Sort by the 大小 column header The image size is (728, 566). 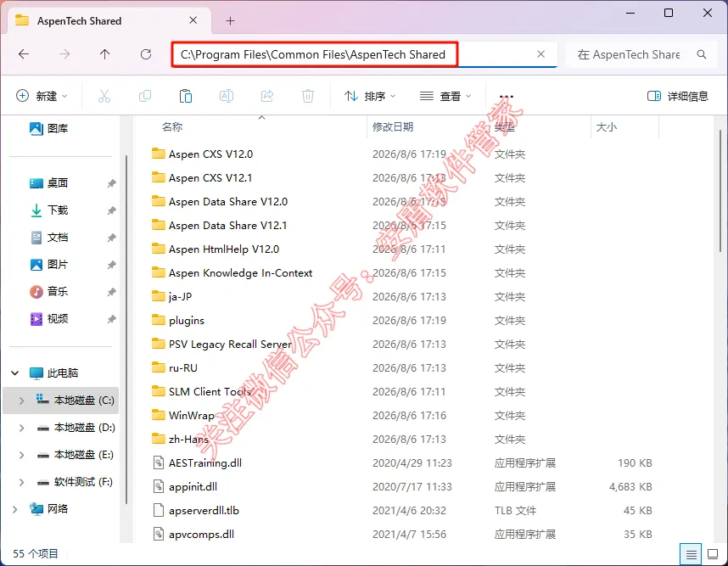point(607,126)
